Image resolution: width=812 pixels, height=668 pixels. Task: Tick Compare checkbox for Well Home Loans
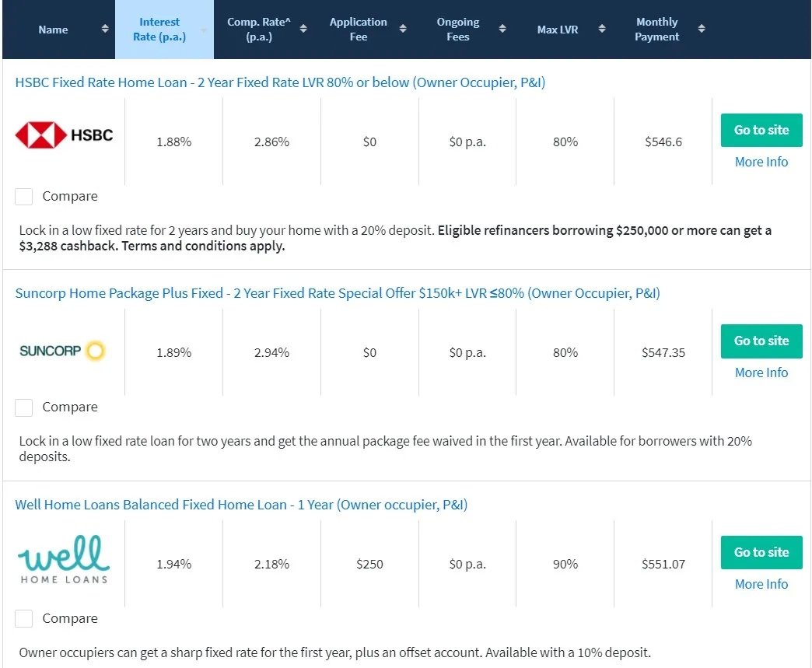pos(24,618)
